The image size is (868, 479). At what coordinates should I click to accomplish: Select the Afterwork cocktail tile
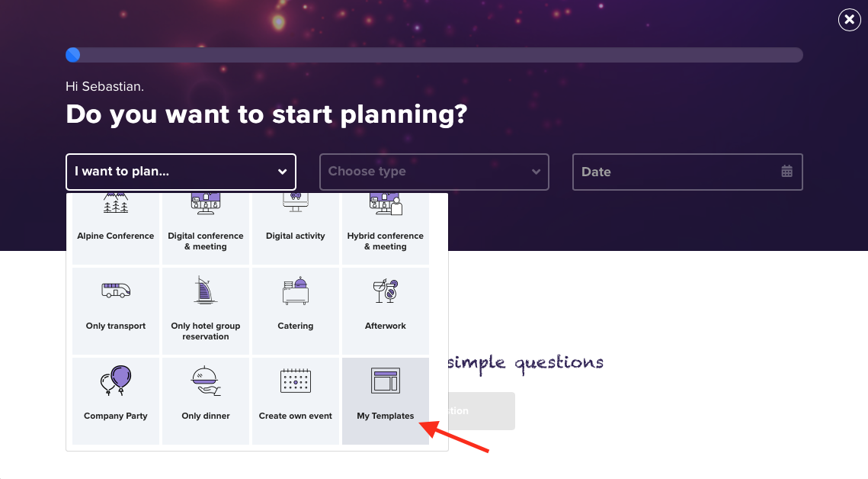coord(386,310)
